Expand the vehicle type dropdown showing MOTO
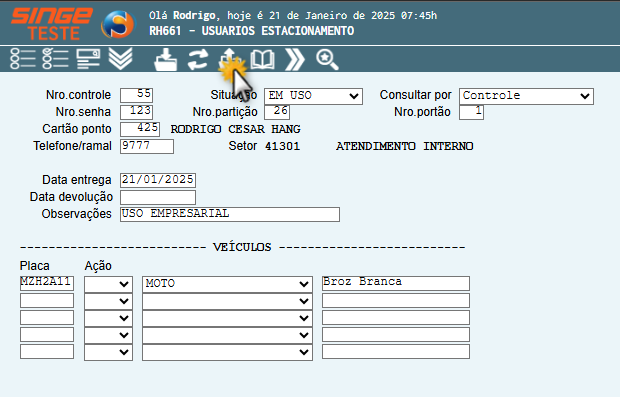This screenshot has width=620, height=397. (x=227, y=284)
